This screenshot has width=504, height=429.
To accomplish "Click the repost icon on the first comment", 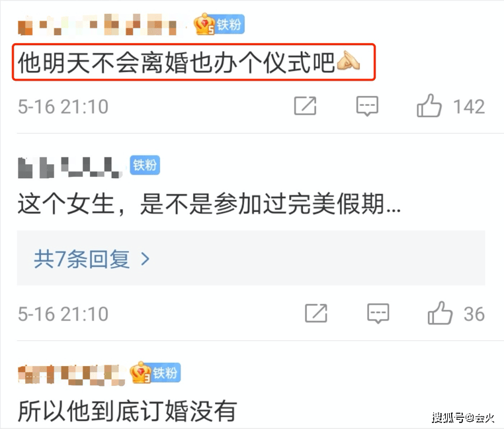I will click(305, 106).
